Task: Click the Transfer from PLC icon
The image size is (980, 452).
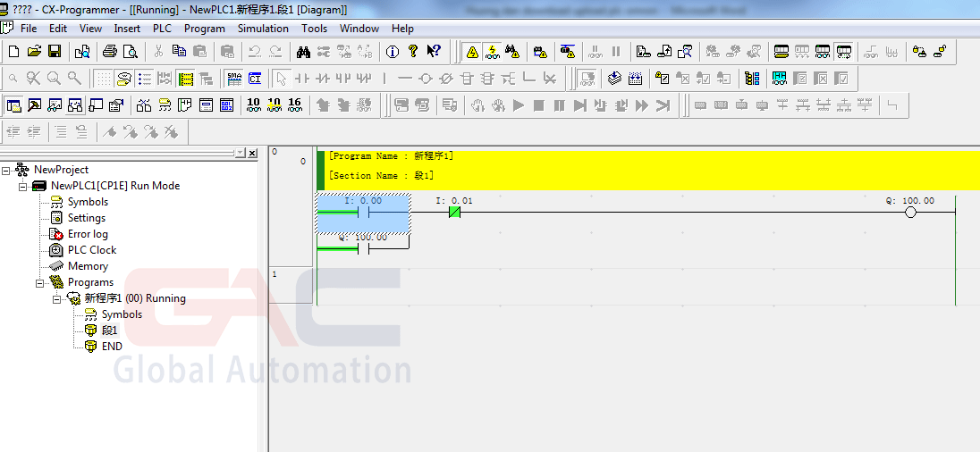Action: point(664,51)
